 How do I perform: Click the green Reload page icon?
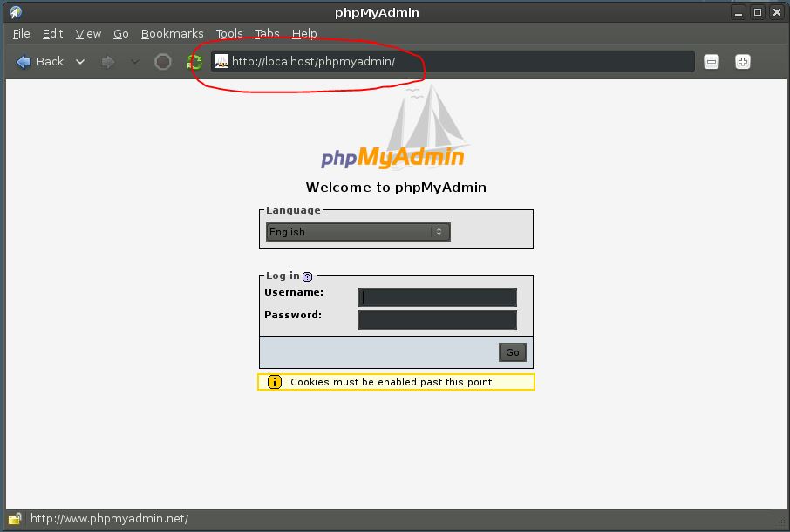click(194, 62)
